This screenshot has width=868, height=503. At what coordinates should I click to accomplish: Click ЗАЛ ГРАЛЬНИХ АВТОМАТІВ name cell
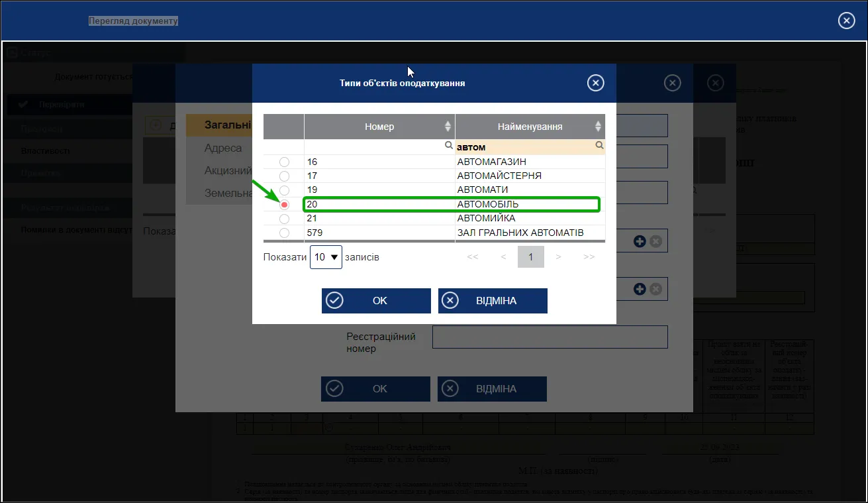[x=530, y=233]
